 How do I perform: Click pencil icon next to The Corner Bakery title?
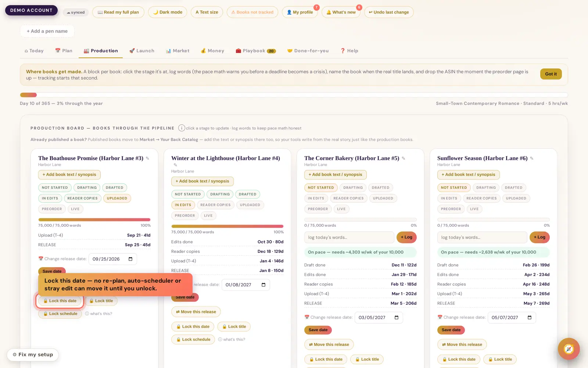[x=403, y=158]
